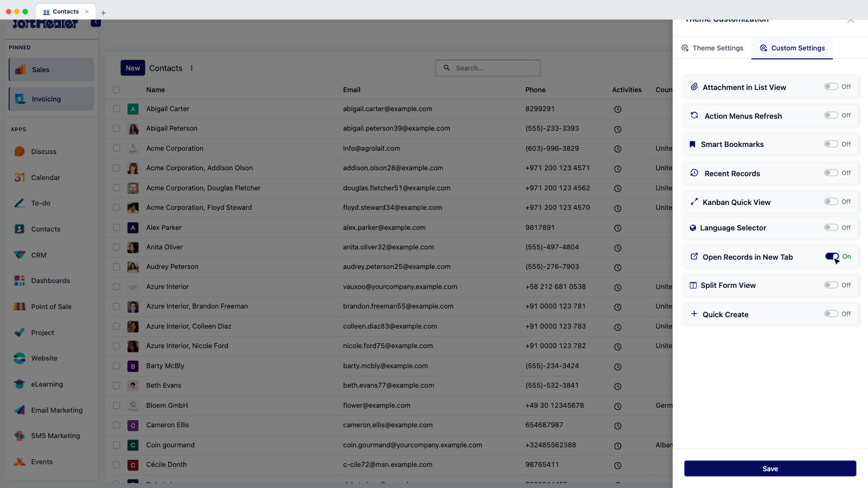Enable the Kanban Quick View toggle
Screen dimensions: 868x488
point(831,202)
